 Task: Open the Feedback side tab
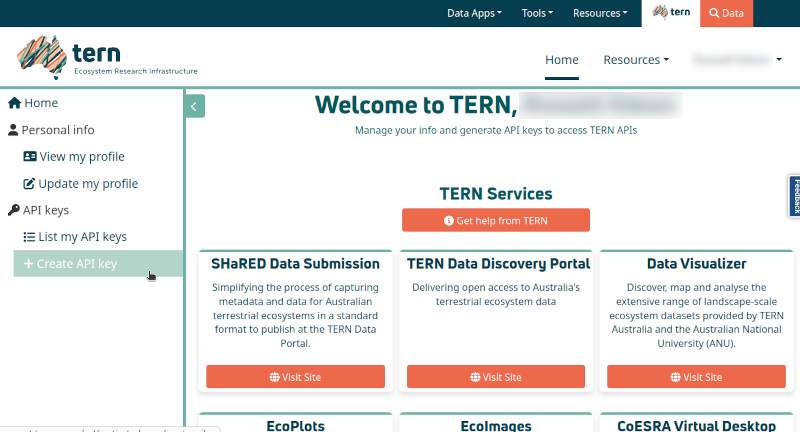click(x=795, y=196)
